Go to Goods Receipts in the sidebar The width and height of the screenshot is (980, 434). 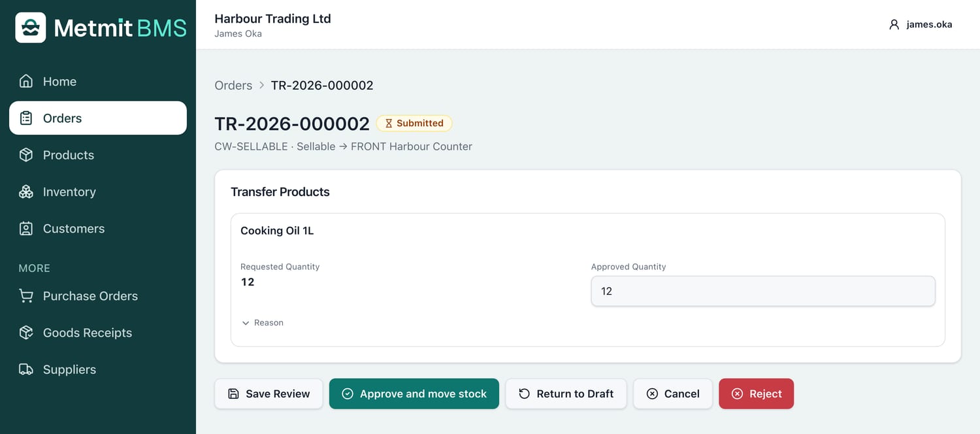point(98,333)
